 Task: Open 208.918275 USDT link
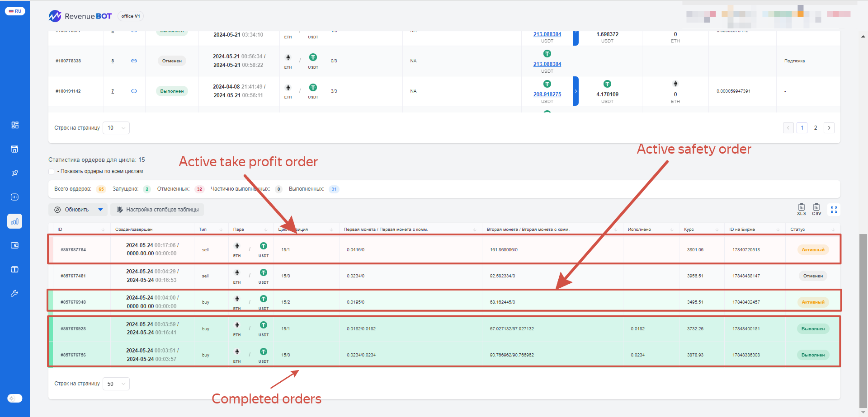click(547, 94)
